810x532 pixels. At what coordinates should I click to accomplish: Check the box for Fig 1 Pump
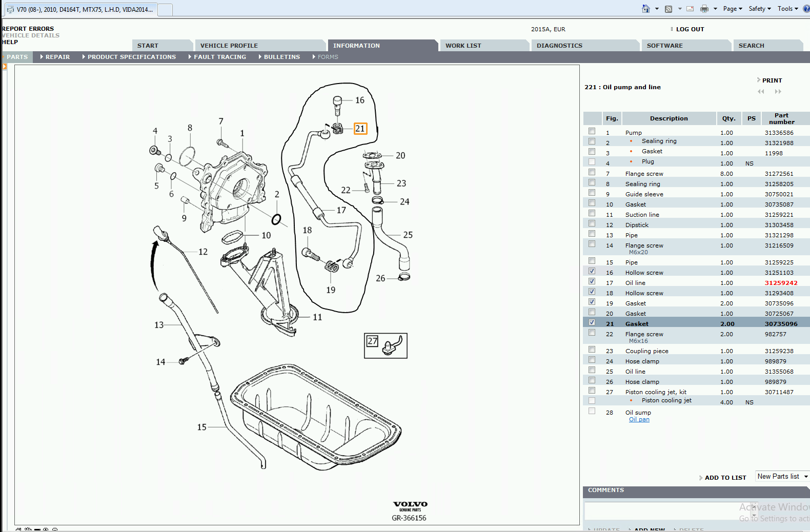592,131
